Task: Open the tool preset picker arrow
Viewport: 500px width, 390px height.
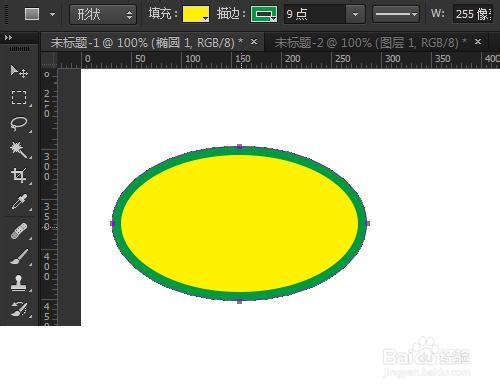Action: (52, 14)
